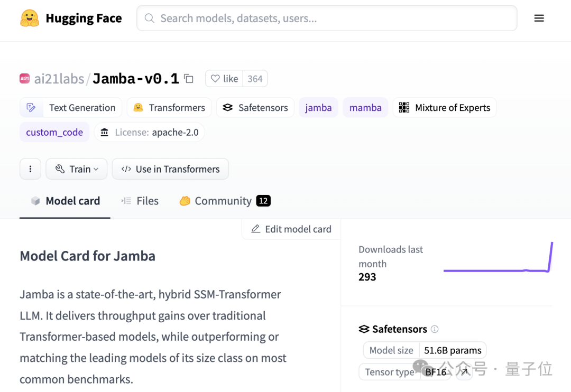Open the apache-2.0 license tag
Viewport: 571px width, 392px height.
tap(150, 132)
